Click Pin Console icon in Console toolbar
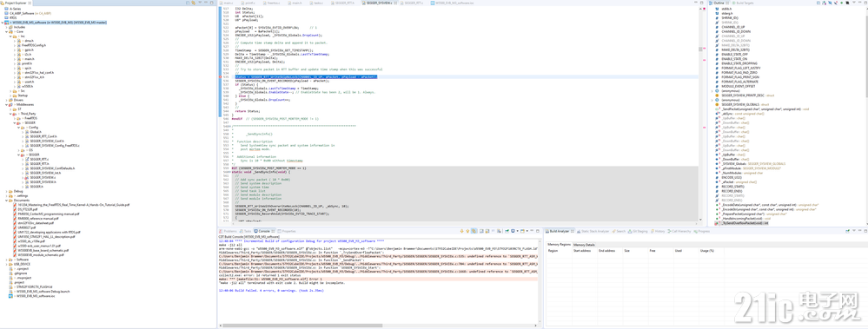 (x=507, y=231)
